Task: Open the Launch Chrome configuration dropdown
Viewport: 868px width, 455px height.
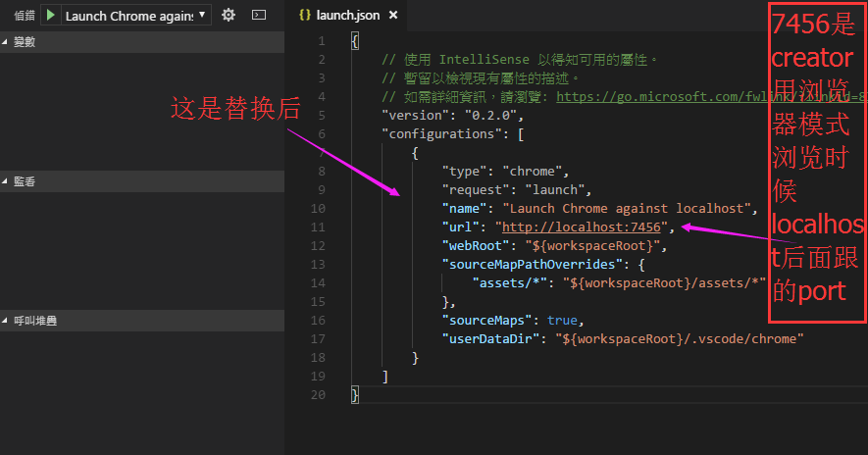Action: coord(134,16)
